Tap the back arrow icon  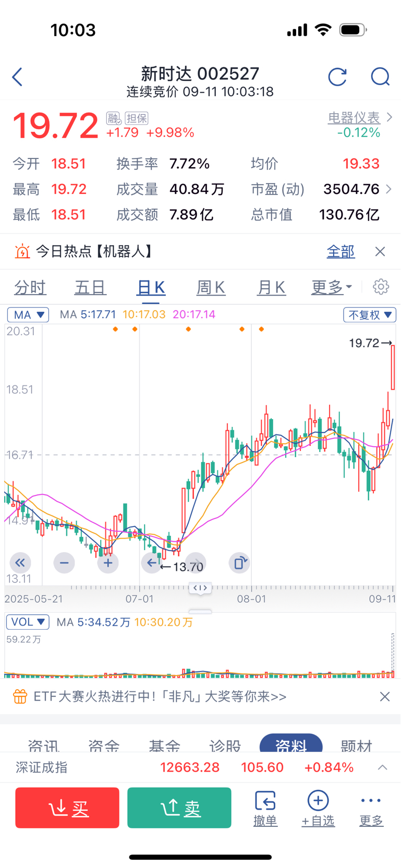(17, 77)
